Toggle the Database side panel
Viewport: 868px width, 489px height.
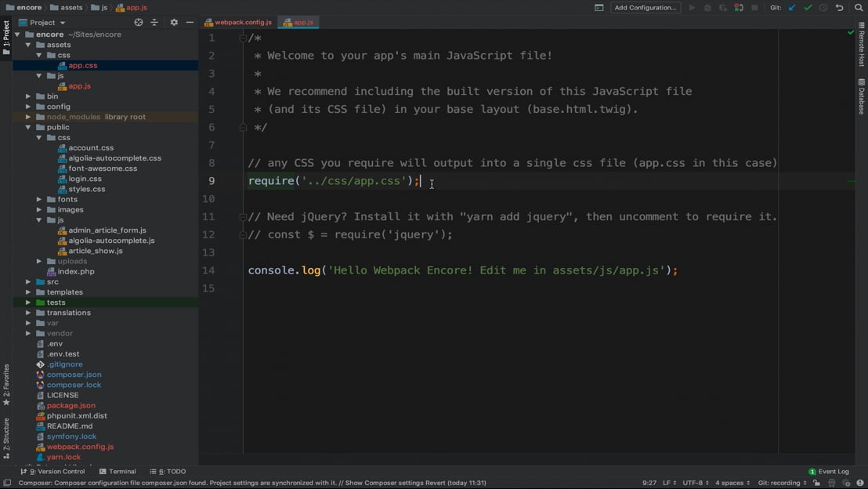862,96
